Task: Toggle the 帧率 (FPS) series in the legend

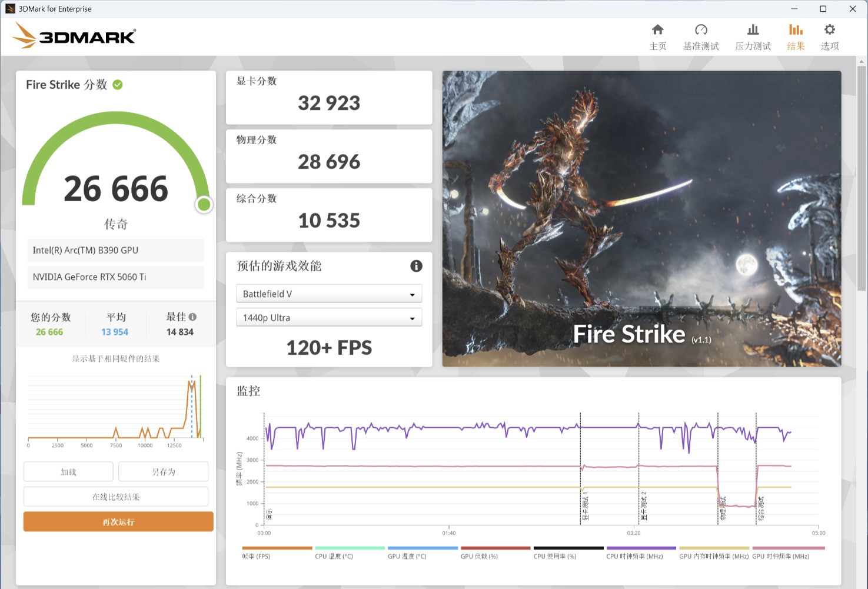Action: click(x=256, y=555)
